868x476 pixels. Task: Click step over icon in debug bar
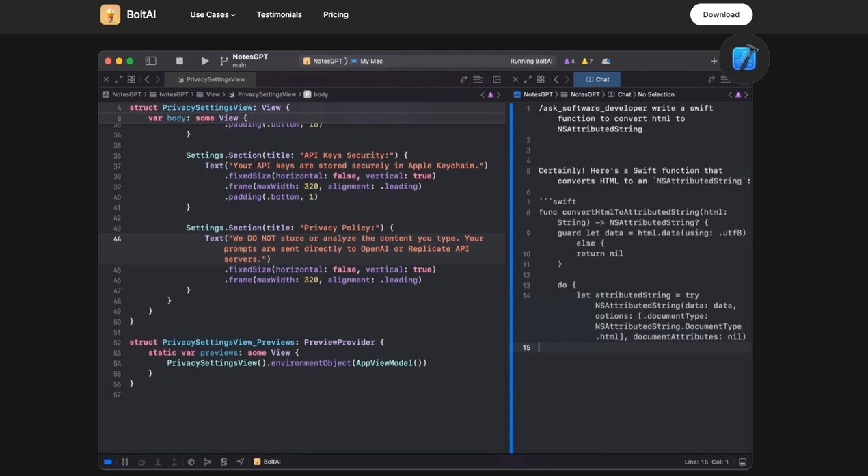point(141,462)
